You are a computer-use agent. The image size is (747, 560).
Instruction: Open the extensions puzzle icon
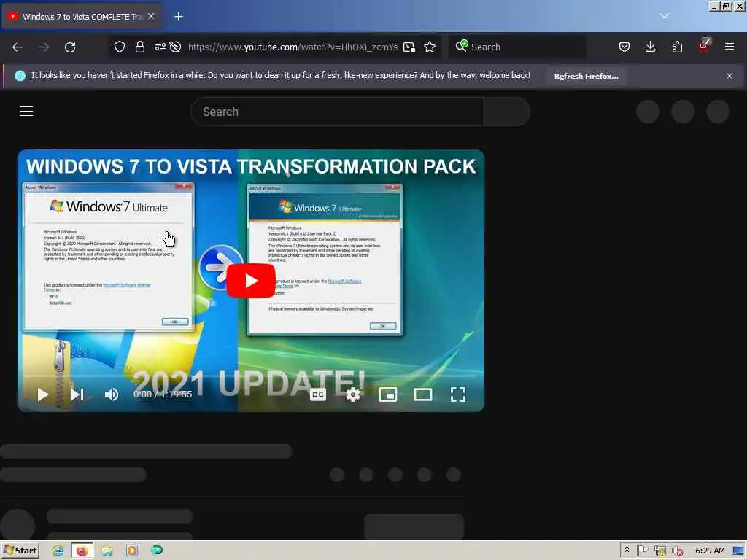click(677, 47)
